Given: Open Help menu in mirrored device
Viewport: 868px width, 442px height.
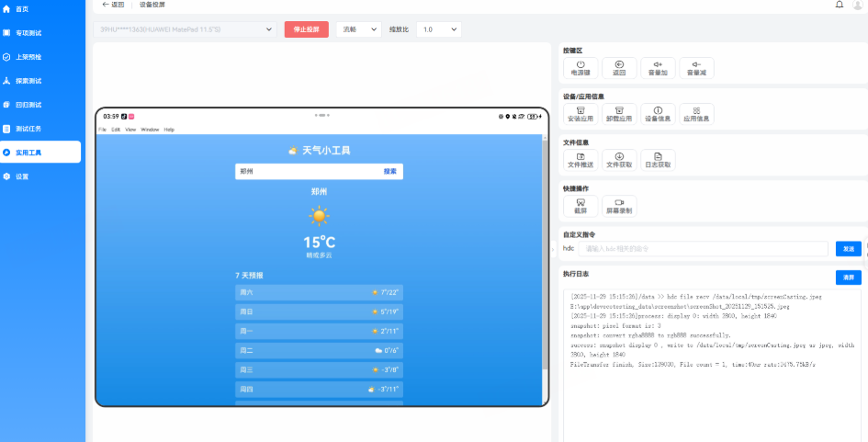Looking at the screenshot, I should [169, 130].
